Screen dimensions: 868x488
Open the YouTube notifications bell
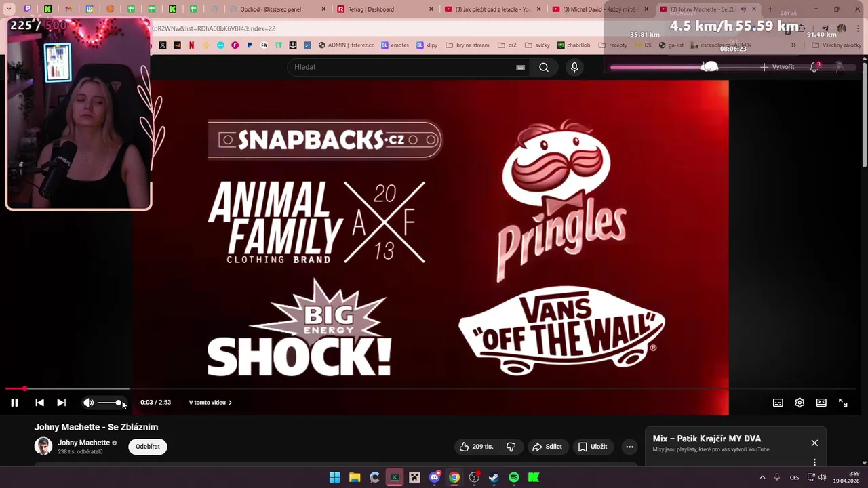[x=814, y=67]
